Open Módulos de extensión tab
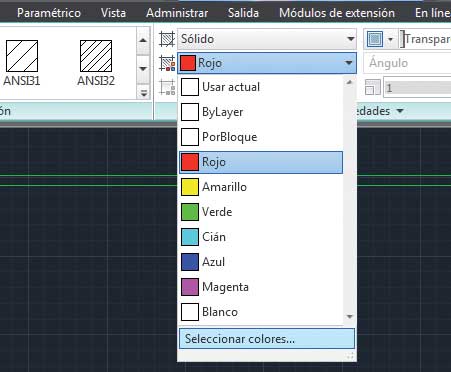 (337, 13)
